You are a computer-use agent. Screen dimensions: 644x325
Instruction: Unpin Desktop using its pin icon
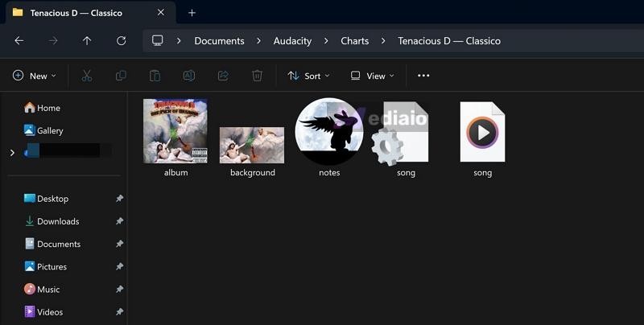119,199
